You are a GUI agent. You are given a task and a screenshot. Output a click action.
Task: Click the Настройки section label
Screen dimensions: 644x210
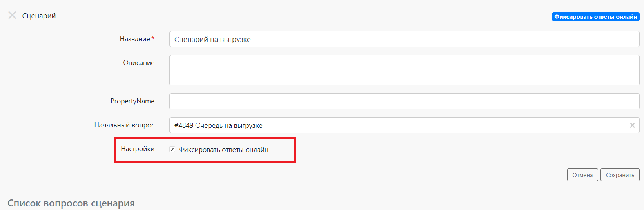(137, 149)
